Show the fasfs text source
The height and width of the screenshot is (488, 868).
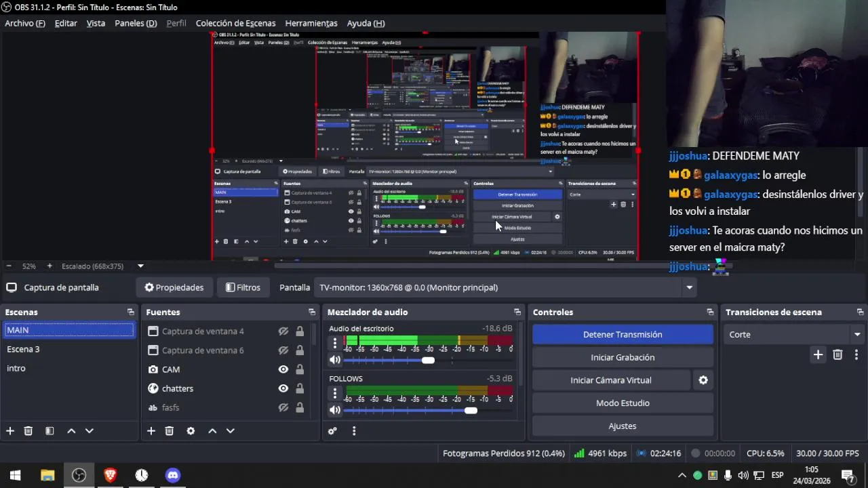click(x=283, y=407)
